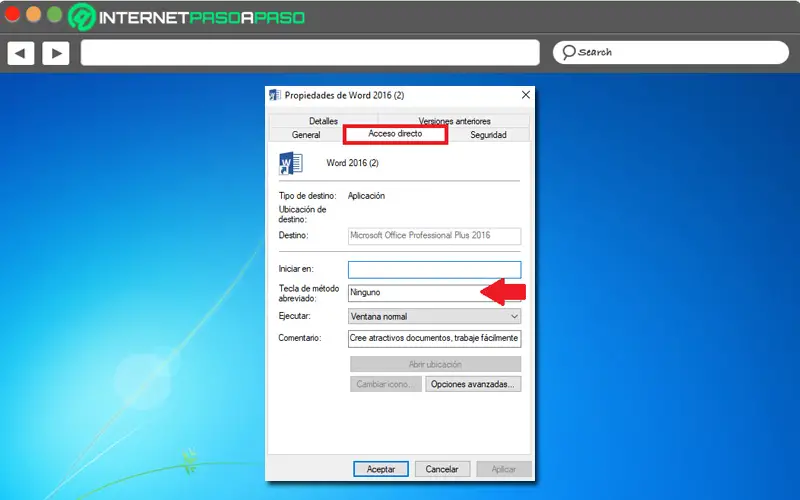Click the Search input field

point(671,52)
